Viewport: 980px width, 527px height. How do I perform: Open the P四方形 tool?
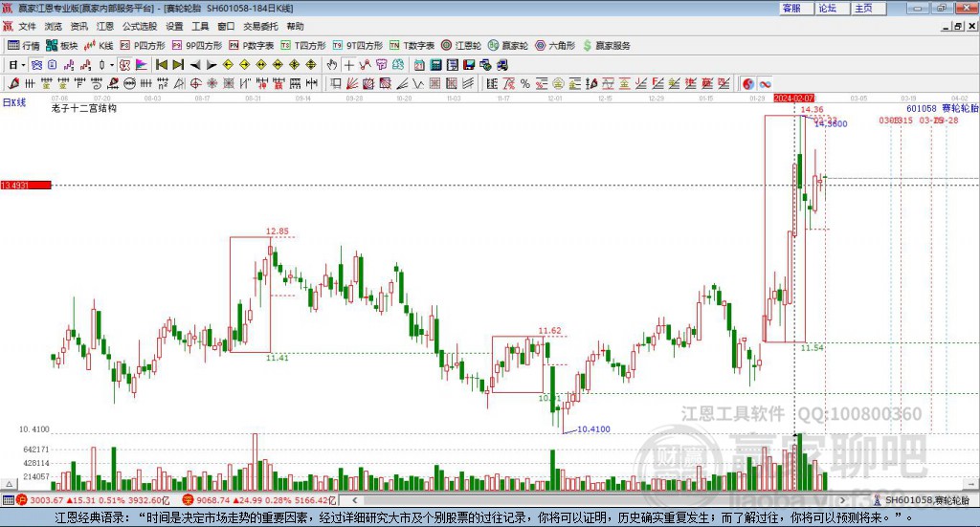pyautogui.click(x=143, y=46)
